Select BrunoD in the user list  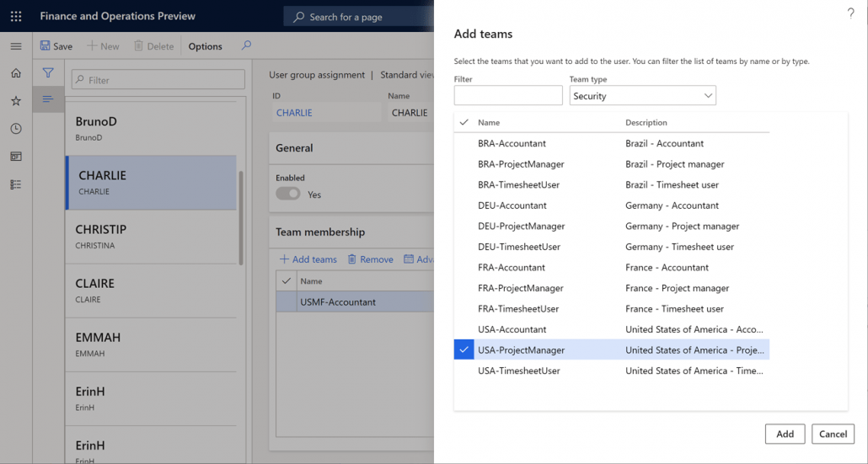151,128
